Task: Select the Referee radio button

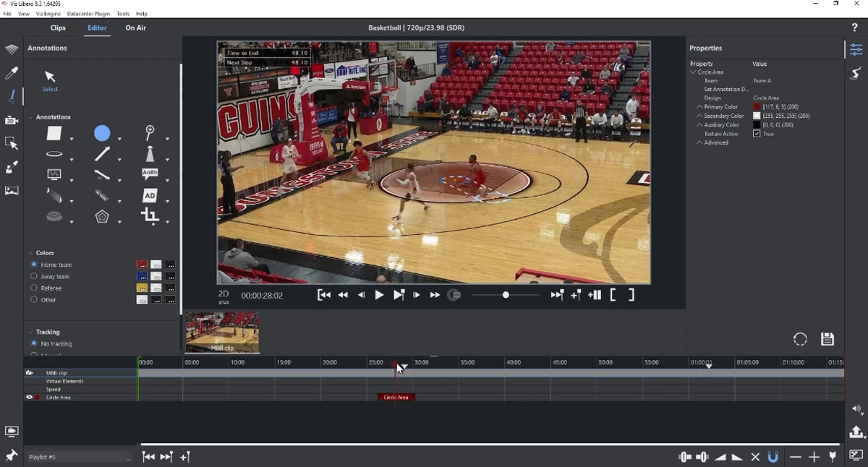Action: tap(34, 288)
